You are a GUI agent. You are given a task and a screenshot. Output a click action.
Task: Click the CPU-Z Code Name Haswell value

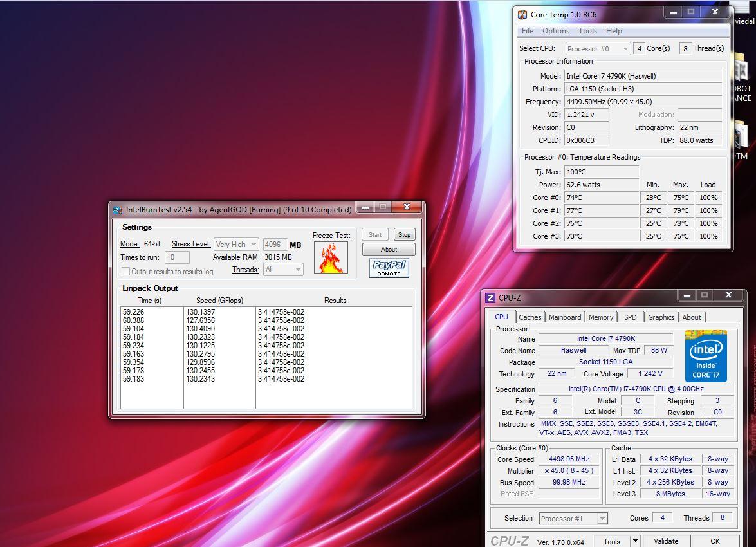click(x=574, y=351)
